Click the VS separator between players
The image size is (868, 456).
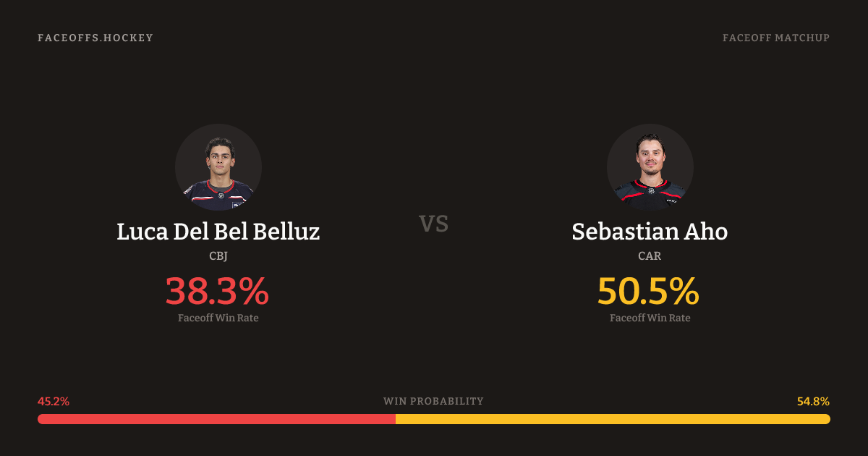point(434,224)
